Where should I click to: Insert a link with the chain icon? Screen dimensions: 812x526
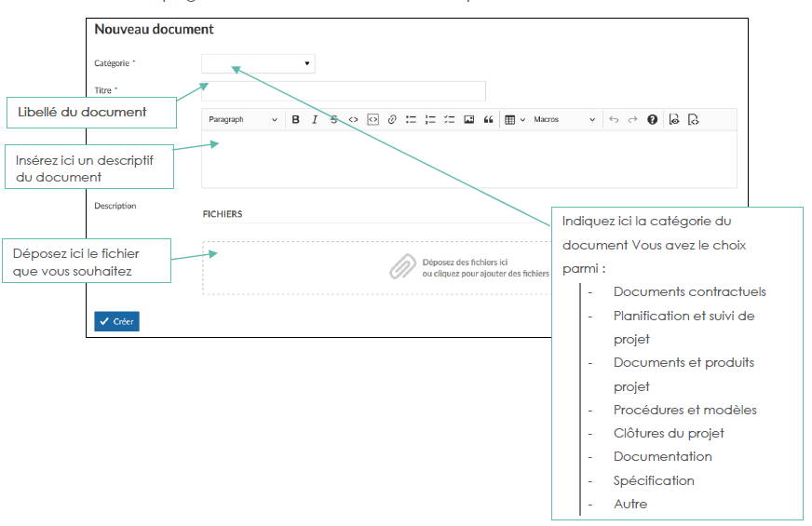(392, 120)
